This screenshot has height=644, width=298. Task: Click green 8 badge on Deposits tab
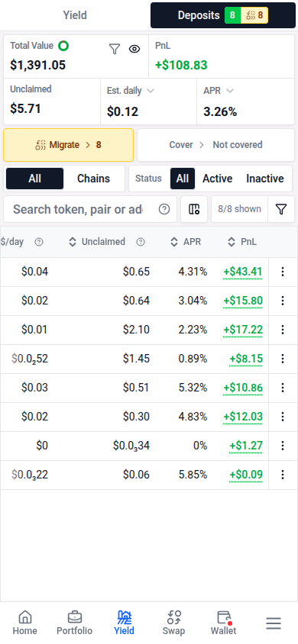coord(232,15)
